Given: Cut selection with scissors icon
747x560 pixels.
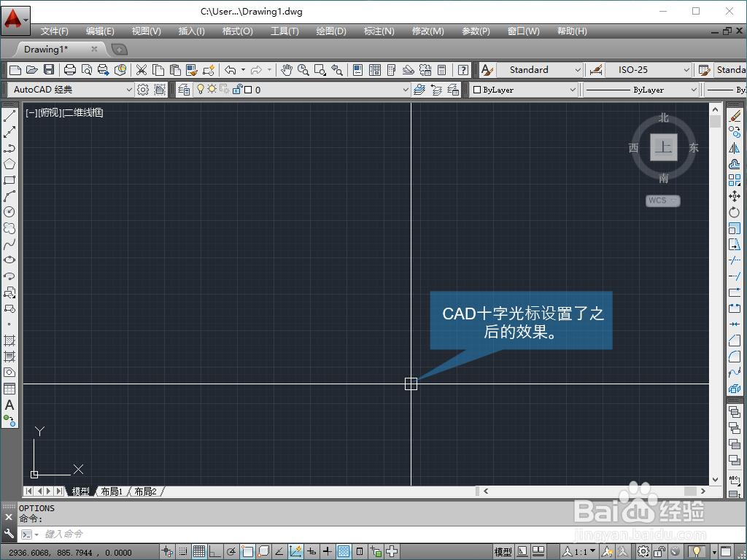Looking at the screenshot, I should tap(142, 70).
